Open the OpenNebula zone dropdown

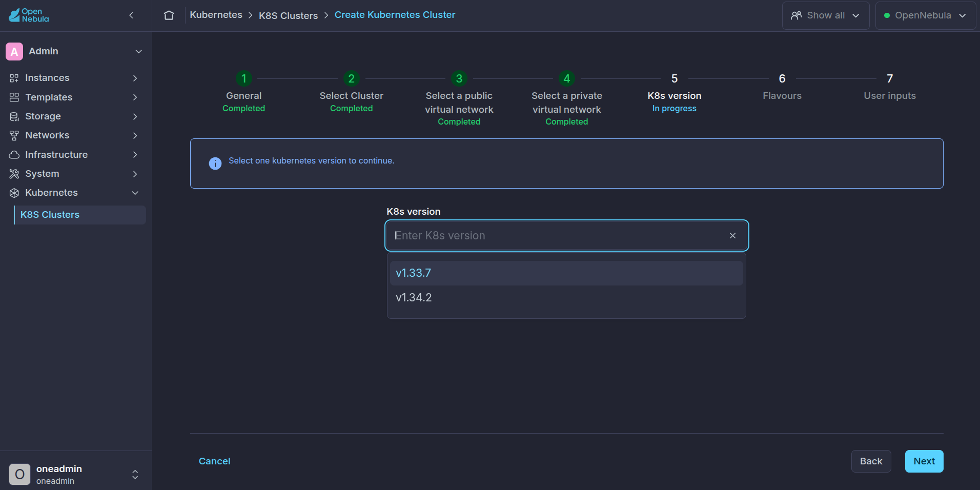(x=925, y=15)
